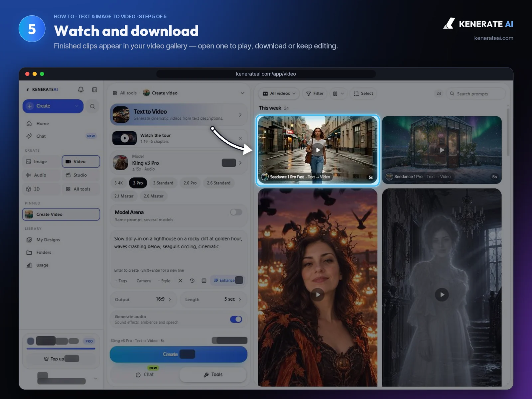532x399 pixels.
Task: Open the Image tool in the sidebar
Action: click(42, 162)
